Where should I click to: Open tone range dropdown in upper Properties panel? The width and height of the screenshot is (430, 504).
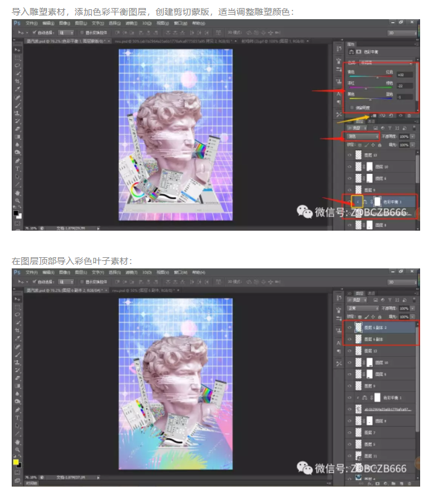(x=386, y=62)
